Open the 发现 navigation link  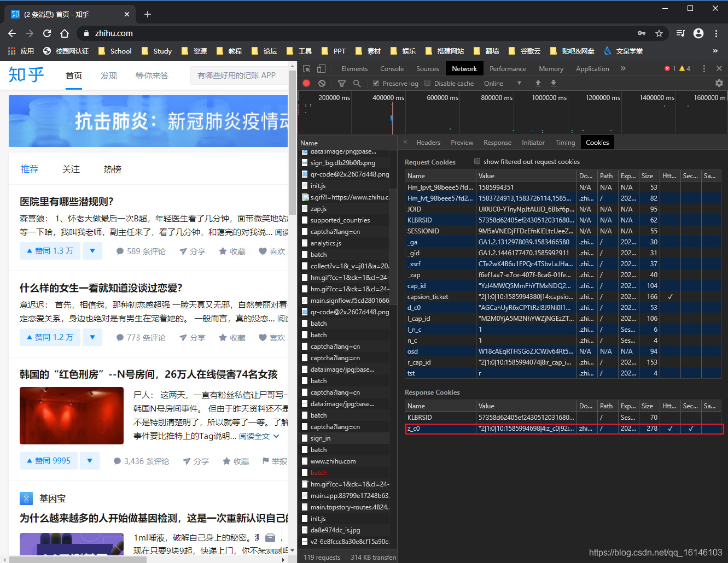point(109,75)
